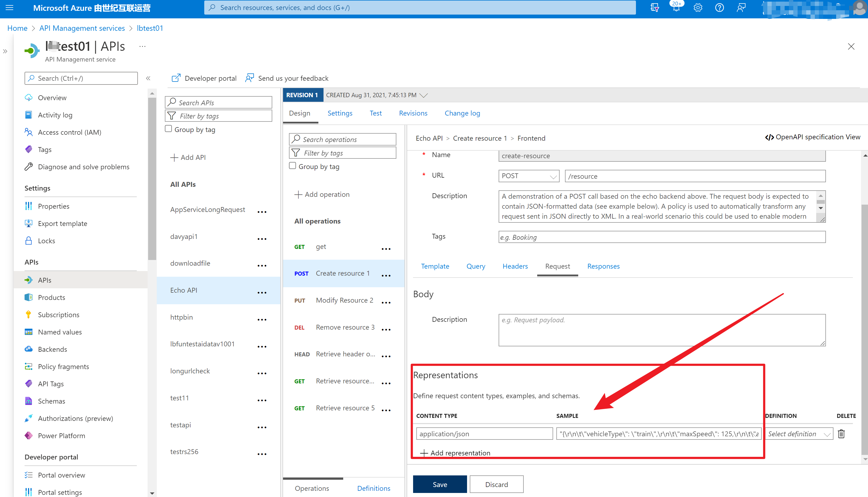Click the Search operations input field

(x=342, y=139)
